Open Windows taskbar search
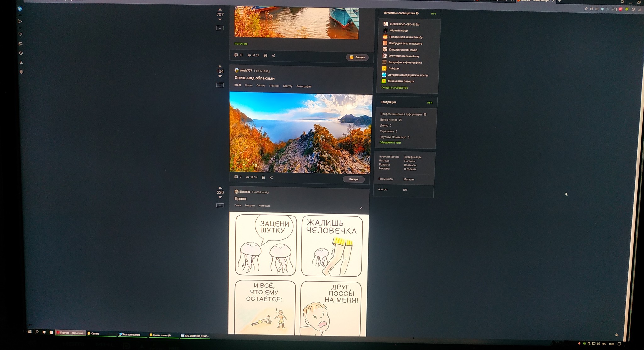This screenshot has height=350, width=644. click(x=37, y=332)
